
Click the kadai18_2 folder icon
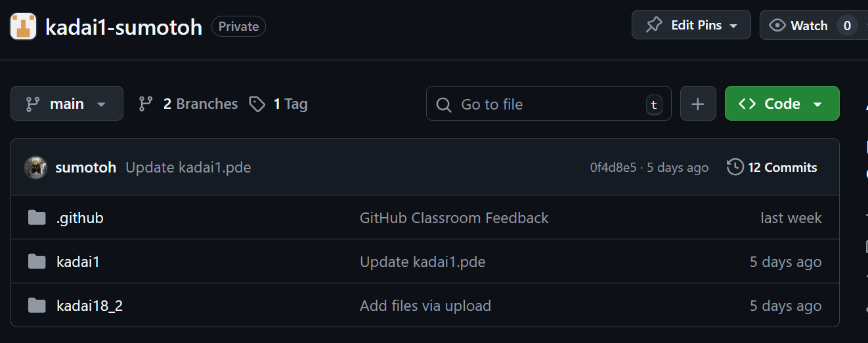[37, 306]
